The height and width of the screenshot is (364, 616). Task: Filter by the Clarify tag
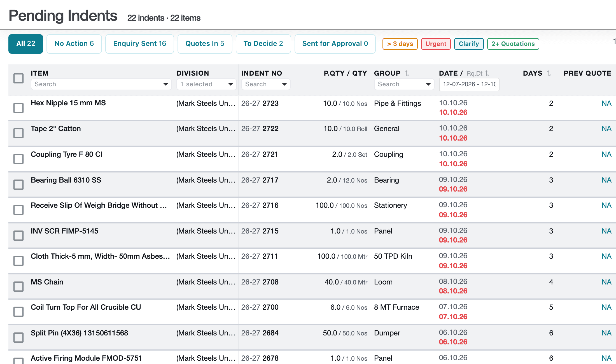coord(469,44)
